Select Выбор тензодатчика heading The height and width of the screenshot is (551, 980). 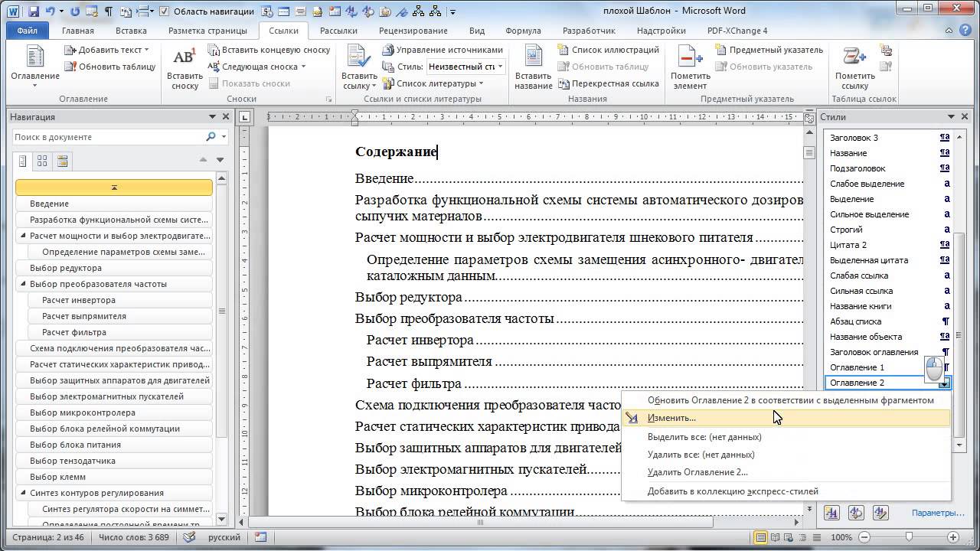coord(114,461)
